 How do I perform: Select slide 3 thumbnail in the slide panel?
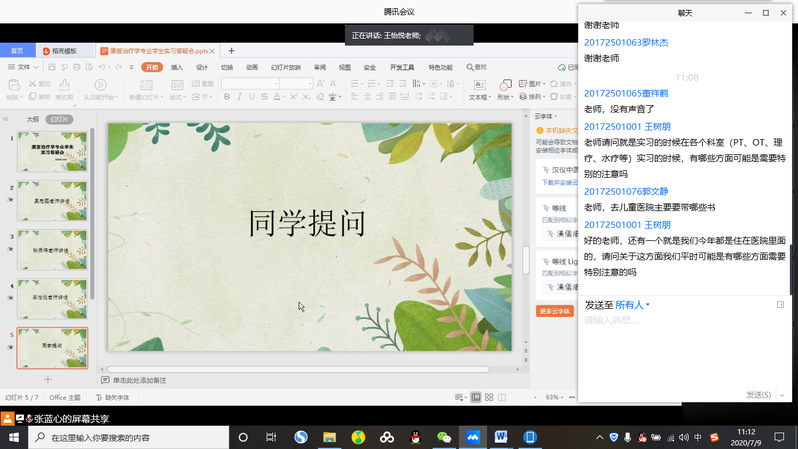point(52,248)
